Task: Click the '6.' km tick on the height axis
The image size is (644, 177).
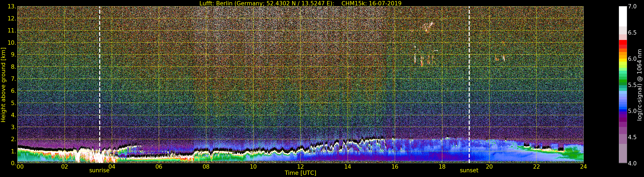Action: (14, 91)
